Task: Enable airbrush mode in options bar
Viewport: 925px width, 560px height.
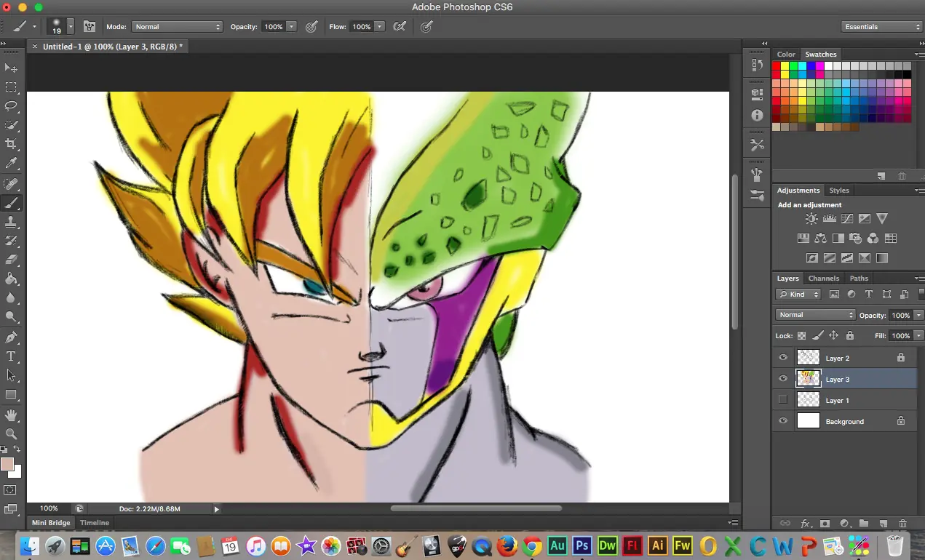Action: [400, 26]
